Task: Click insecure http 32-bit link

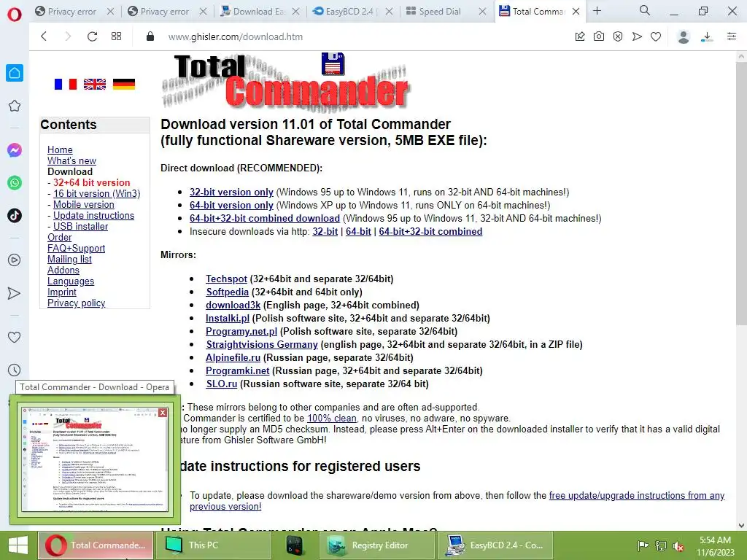Action: coord(325,231)
